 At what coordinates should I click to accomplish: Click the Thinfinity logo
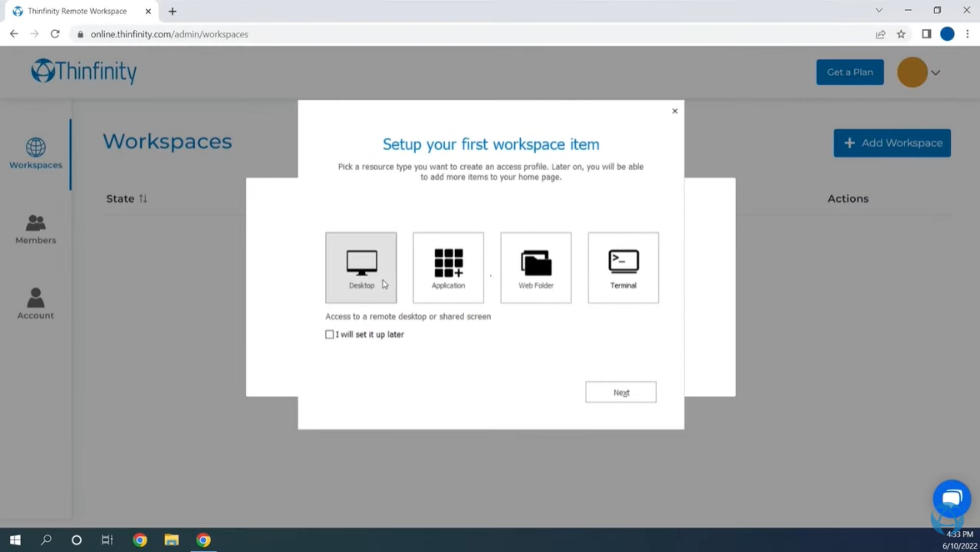tap(83, 72)
